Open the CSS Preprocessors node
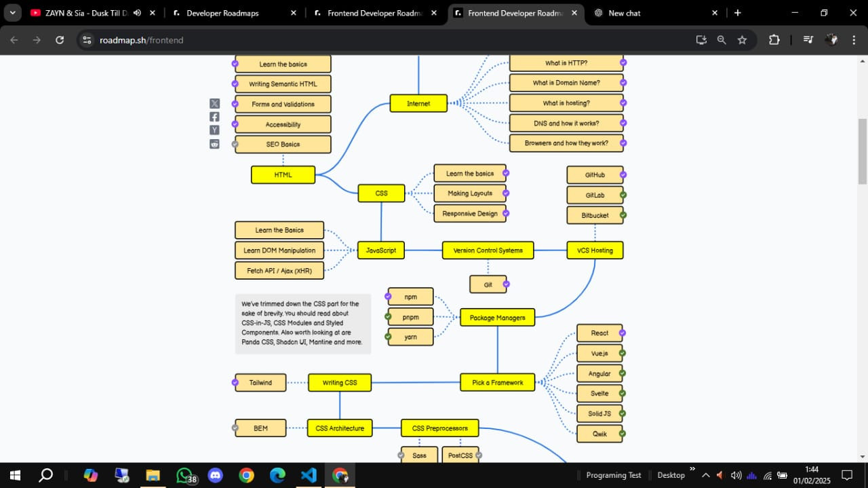This screenshot has height=488, width=868. (x=439, y=428)
